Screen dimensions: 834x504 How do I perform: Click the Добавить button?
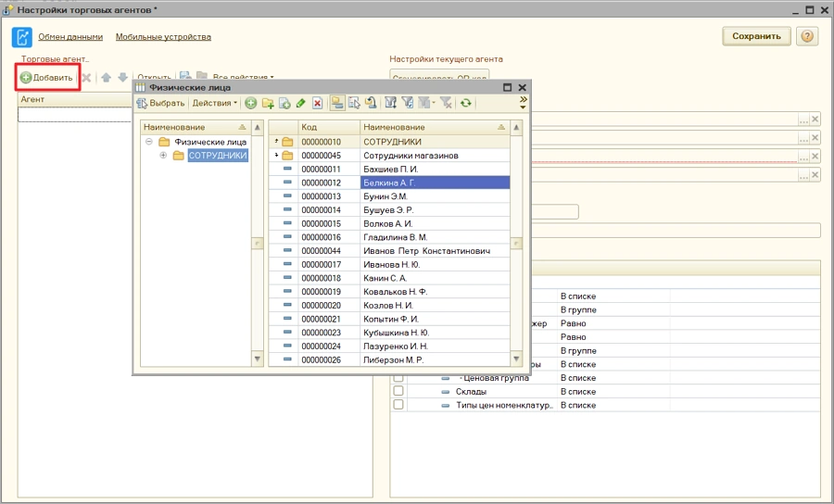[47, 78]
